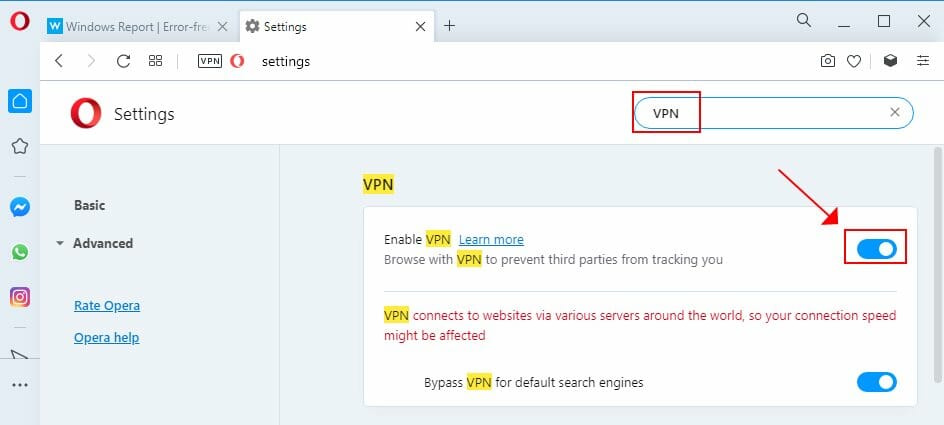
Task: Open the Opera help link
Action: tap(107, 338)
